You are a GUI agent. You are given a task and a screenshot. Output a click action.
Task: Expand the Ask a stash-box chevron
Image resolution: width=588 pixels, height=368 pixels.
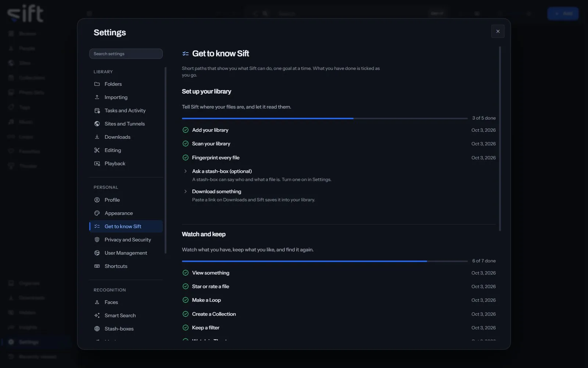pyautogui.click(x=186, y=171)
